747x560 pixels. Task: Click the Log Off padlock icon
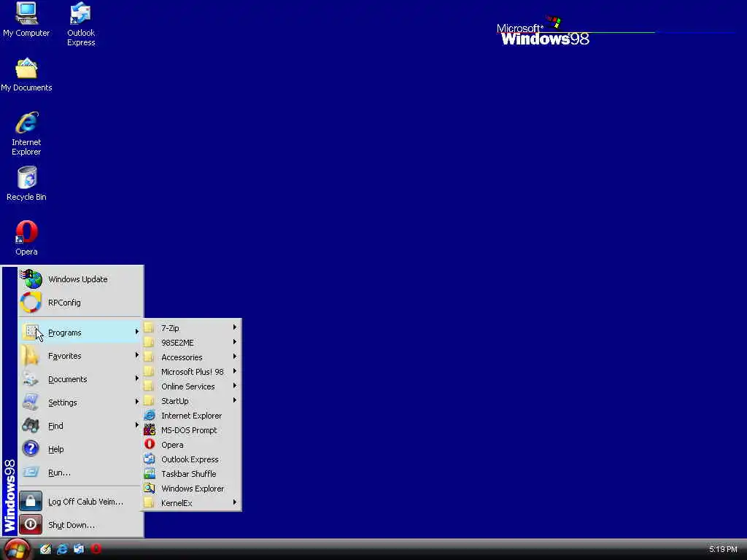(31, 501)
